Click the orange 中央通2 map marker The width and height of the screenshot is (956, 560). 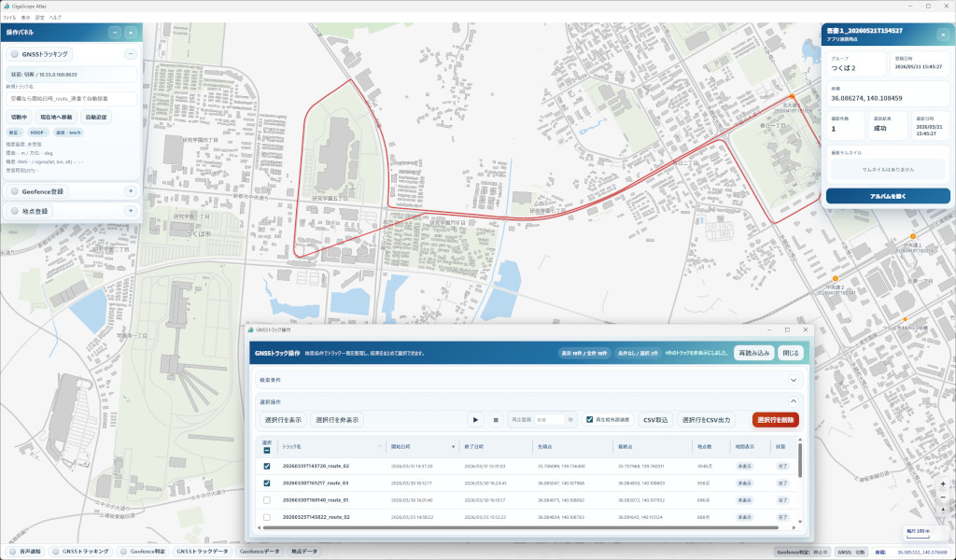point(837,280)
